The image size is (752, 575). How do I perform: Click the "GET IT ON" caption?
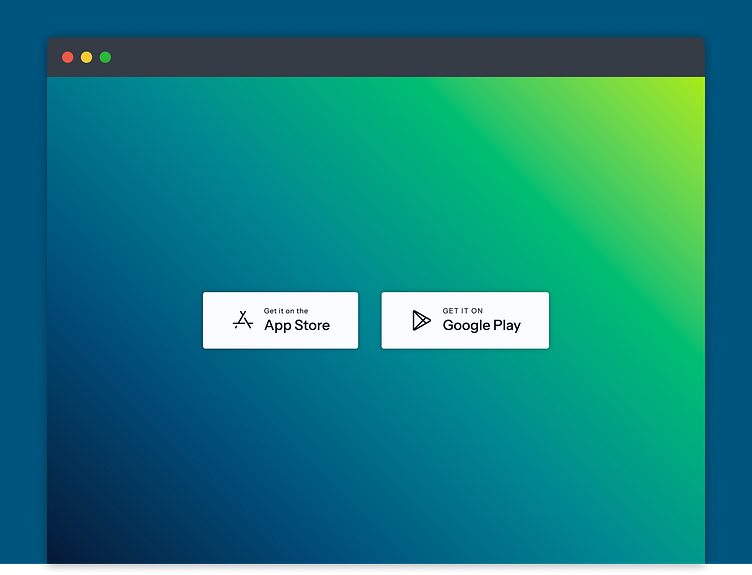463,311
